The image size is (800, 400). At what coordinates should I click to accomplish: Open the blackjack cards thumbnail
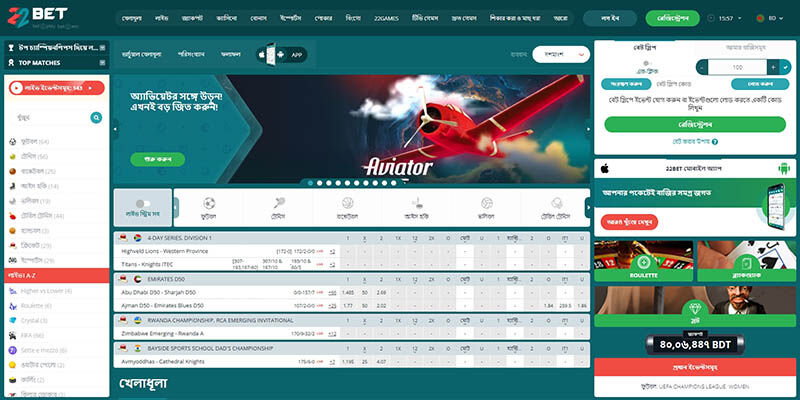click(x=746, y=261)
